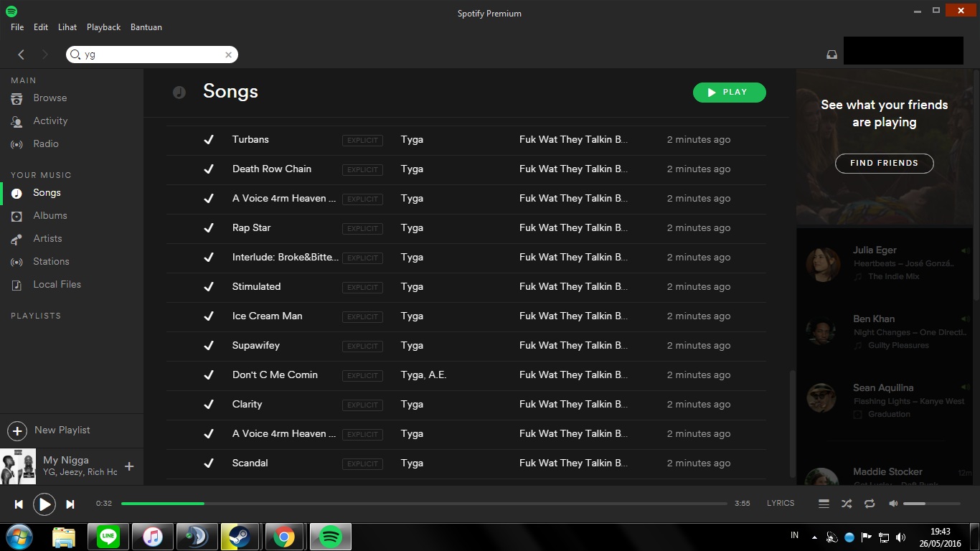Show hidden system tray icons
The height and width of the screenshot is (551, 980).
[x=814, y=537]
